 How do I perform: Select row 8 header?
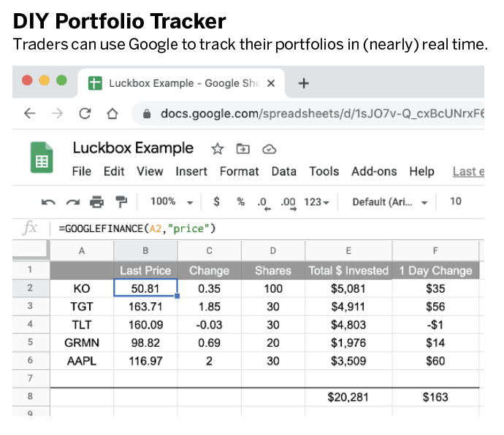(x=30, y=396)
